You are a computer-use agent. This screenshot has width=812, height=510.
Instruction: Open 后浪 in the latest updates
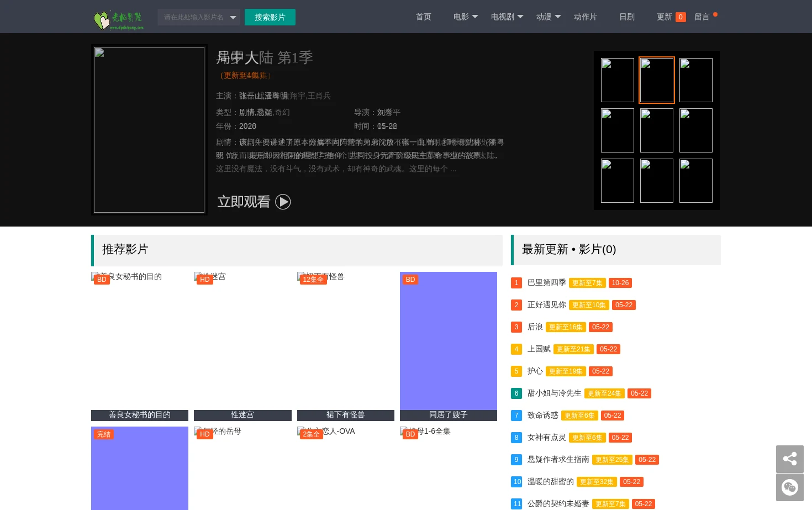535,327
